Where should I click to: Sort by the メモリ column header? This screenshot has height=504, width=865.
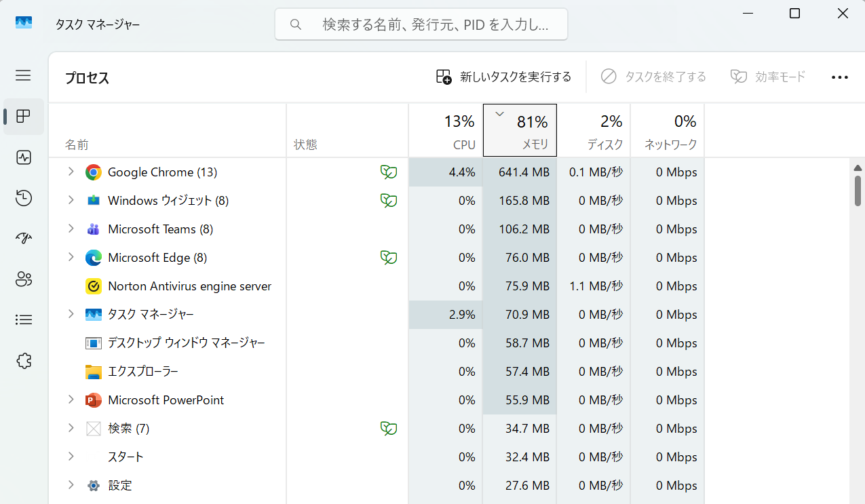520,130
